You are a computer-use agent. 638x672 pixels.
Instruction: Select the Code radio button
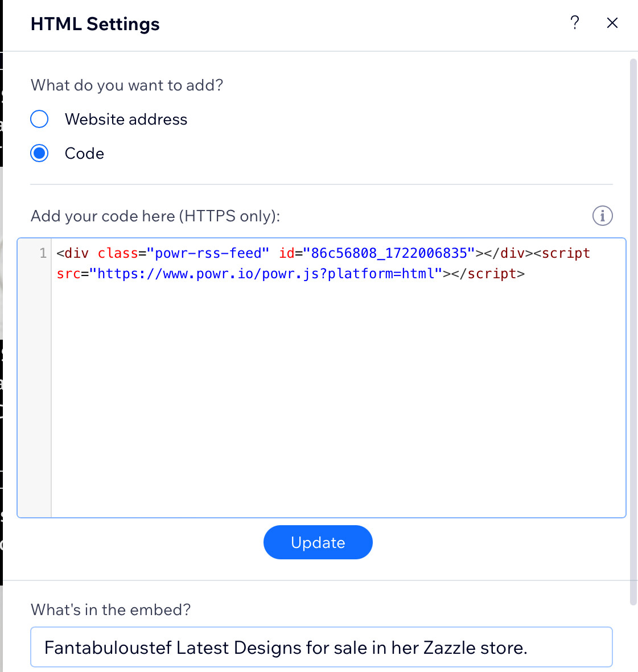point(39,153)
